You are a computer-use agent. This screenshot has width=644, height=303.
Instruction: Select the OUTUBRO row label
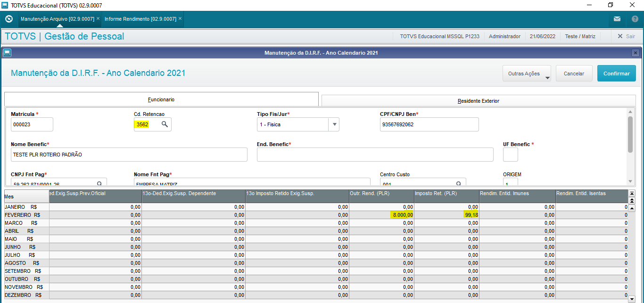click(26, 279)
